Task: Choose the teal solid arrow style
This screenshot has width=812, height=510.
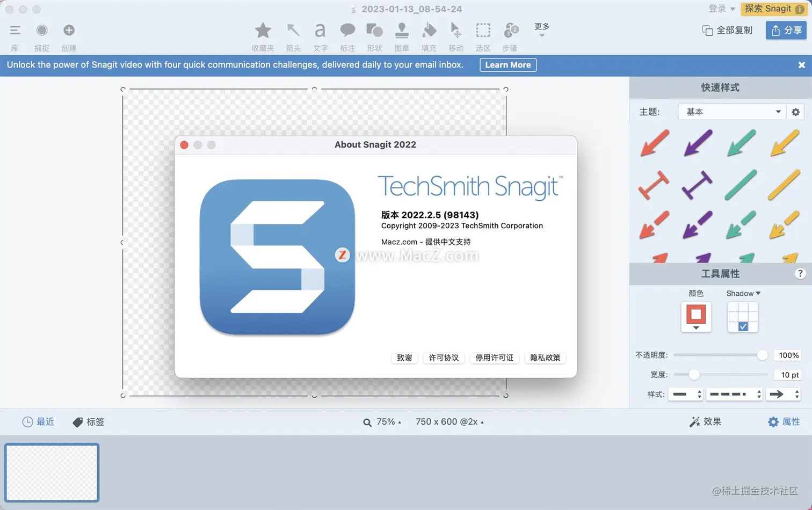Action: tap(741, 143)
